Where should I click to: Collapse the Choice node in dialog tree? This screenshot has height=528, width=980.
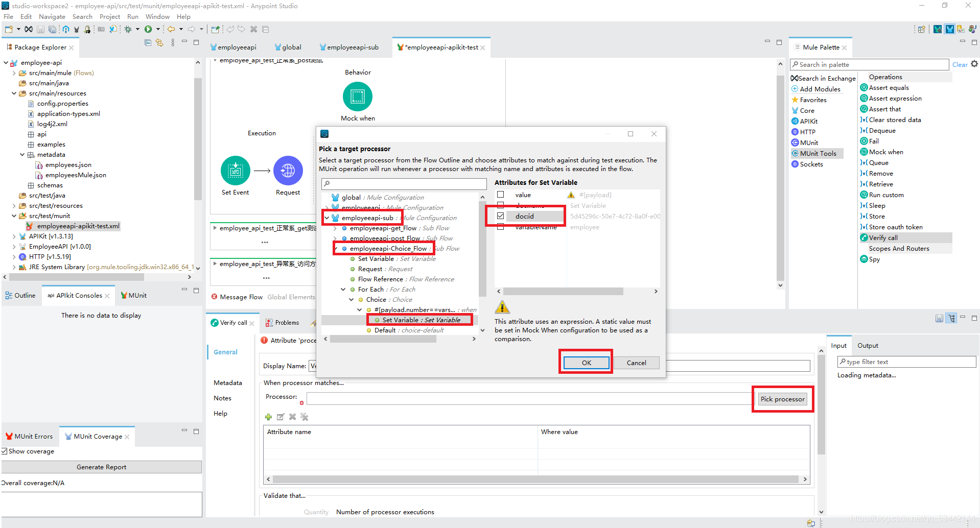point(351,300)
